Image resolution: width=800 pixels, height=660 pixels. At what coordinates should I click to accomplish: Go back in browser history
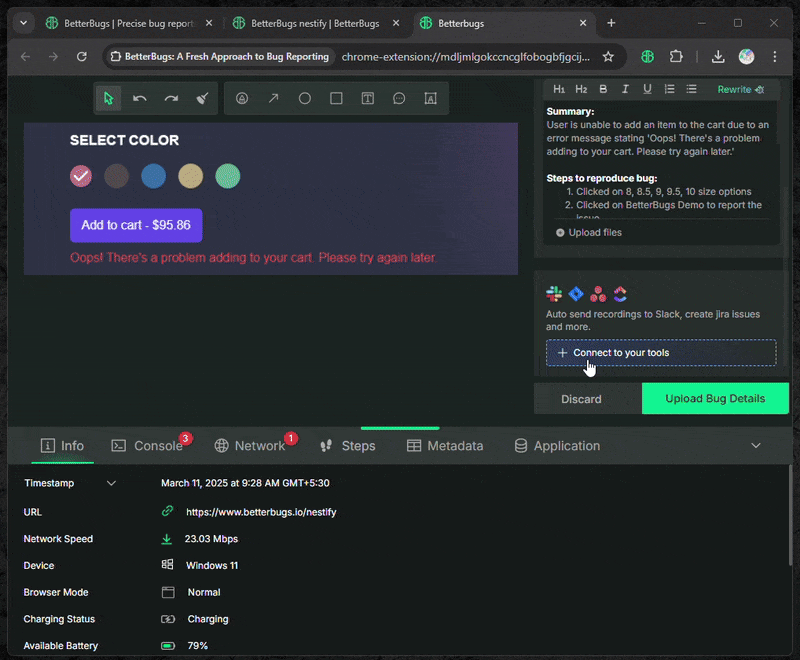[26, 57]
